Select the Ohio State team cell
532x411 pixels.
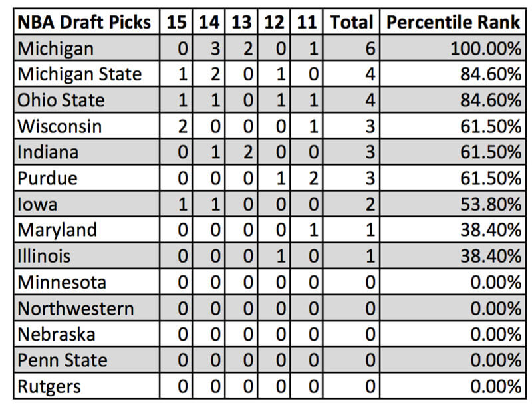pos(61,100)
